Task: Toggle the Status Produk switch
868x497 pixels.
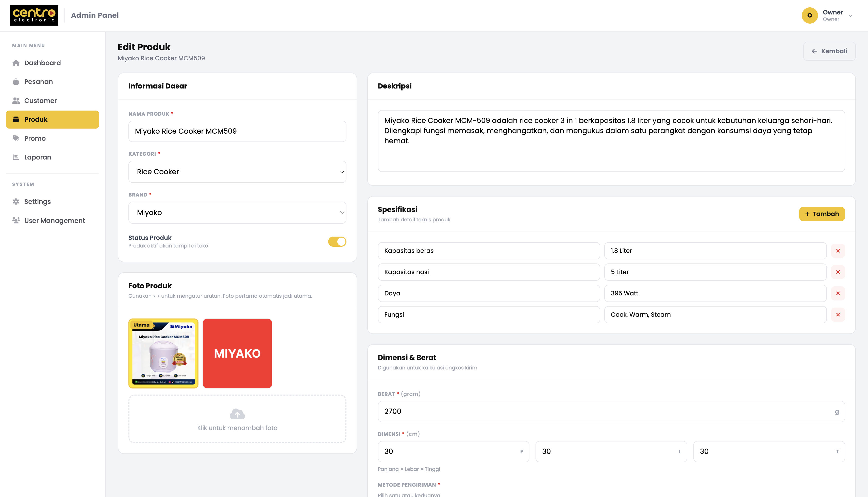Action: (337, 242)
